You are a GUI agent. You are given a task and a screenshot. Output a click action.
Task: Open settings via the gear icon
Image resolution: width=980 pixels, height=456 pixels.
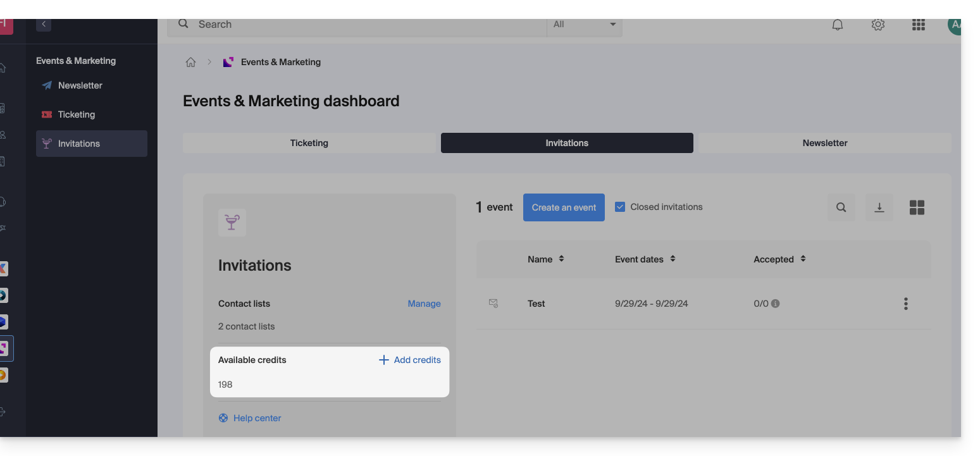pos(878,25)
